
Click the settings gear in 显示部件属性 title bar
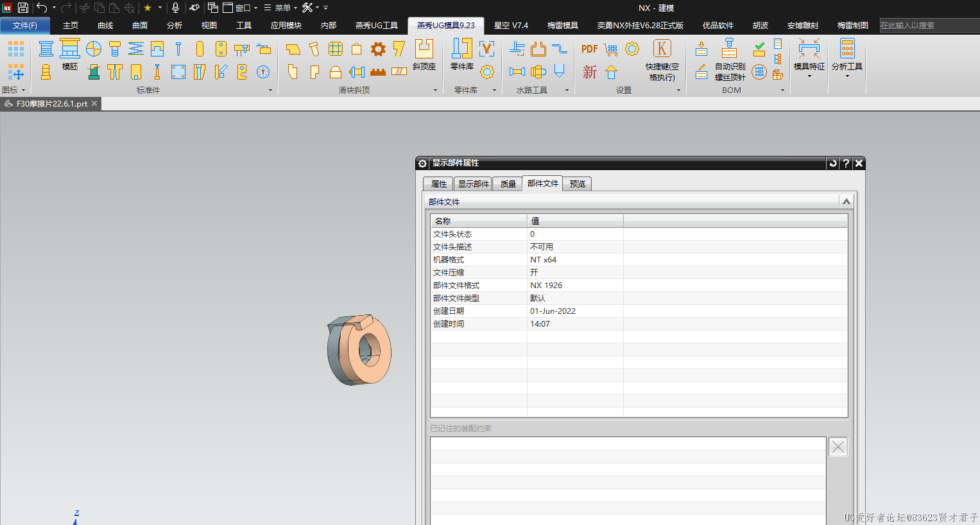tap(423, 163)
